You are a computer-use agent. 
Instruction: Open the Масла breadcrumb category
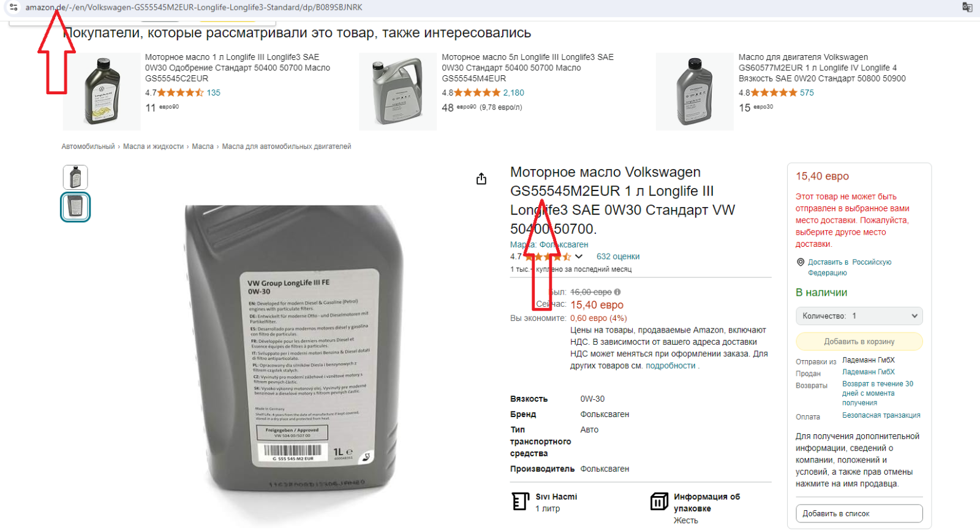coord(203,146)
